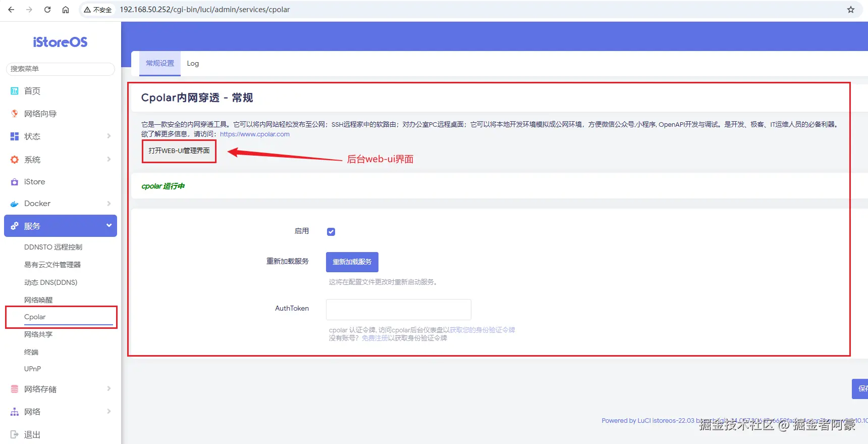
Task: Open DDNSTO 远程控制 in the services list
Action: click(x=53, y=247)
